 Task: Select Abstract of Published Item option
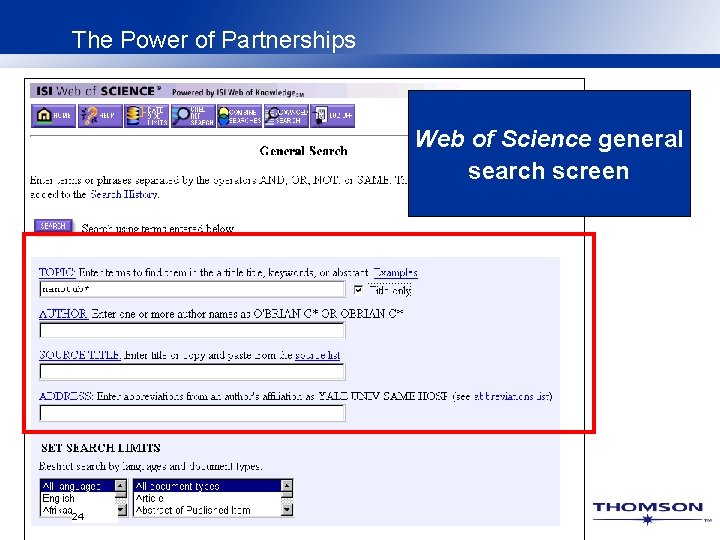pyautogui.click(x=207, y=510)
